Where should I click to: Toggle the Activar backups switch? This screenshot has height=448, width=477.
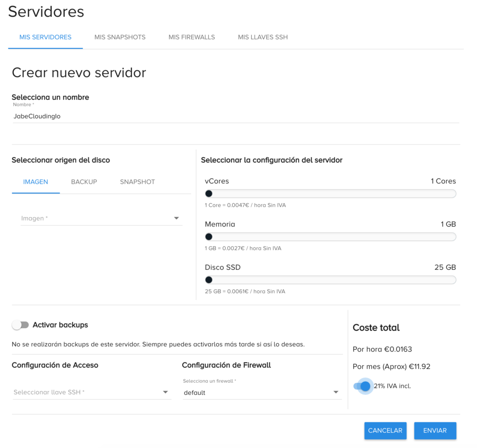point(20,325)
